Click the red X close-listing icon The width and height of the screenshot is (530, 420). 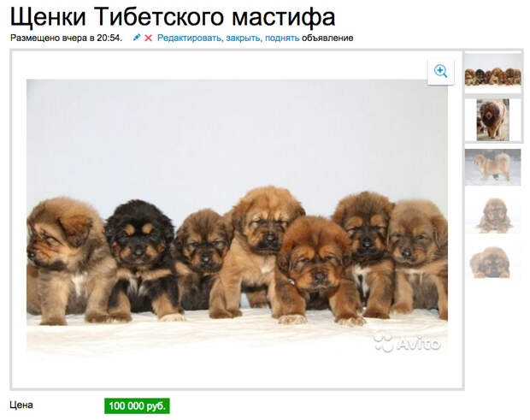[x=148, y=38]
